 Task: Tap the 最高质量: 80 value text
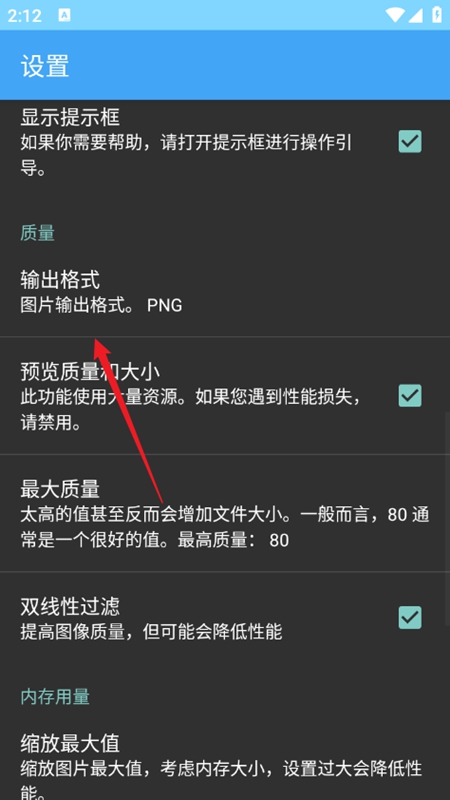click(x=233, y=540)
